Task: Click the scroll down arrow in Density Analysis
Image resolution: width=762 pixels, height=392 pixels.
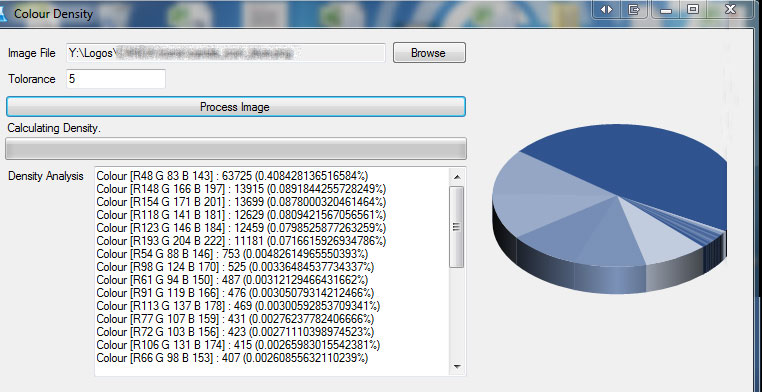Action: 456,367
